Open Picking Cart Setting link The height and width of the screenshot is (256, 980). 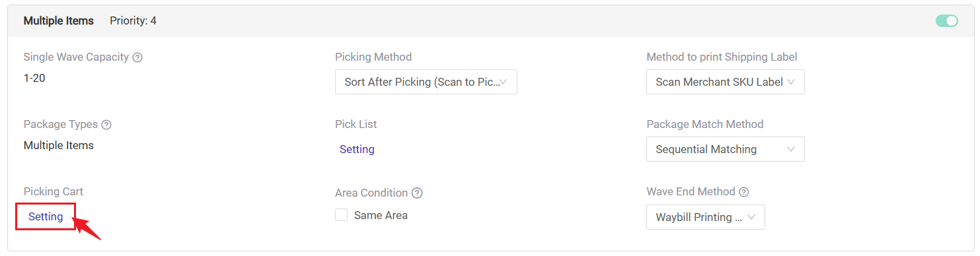[x=46, y=216]
